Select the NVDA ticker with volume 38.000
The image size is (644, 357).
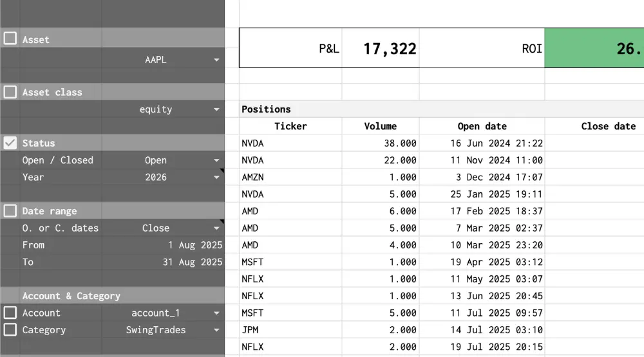[290, 143]
